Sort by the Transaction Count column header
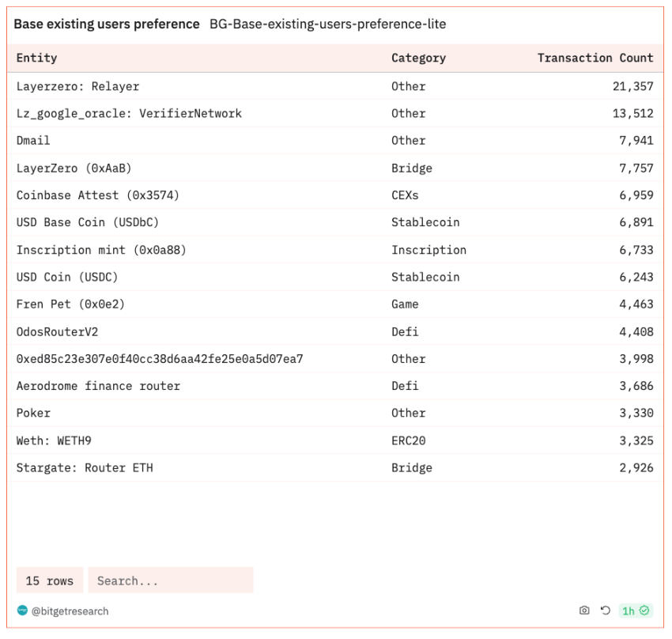This screenshot has width=672, height=639. point(595,58)
